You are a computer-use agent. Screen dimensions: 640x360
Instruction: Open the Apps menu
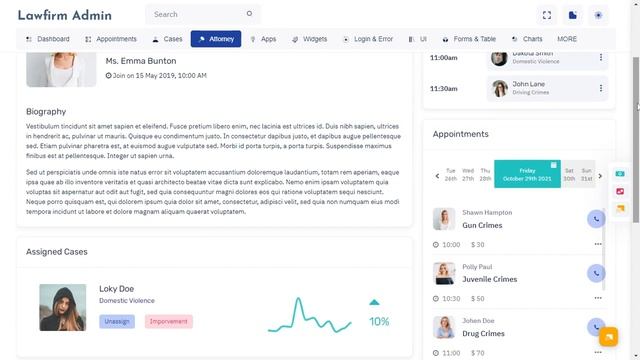point(263,39)
